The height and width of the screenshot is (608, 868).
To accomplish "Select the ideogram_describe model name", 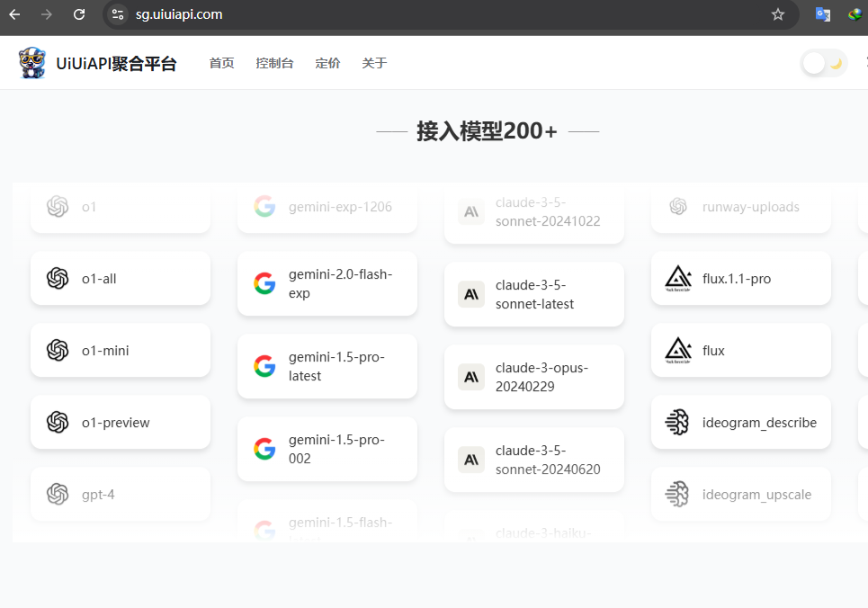I will point(759,423).
